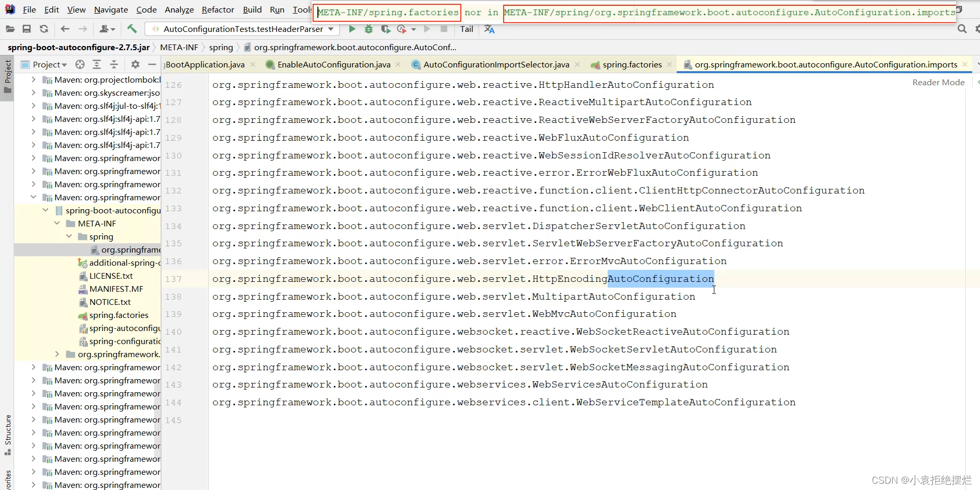This screenshot has width=980, height=490.
Task: Click spring in the breadcrumb bar
Action: click(221, 47)
